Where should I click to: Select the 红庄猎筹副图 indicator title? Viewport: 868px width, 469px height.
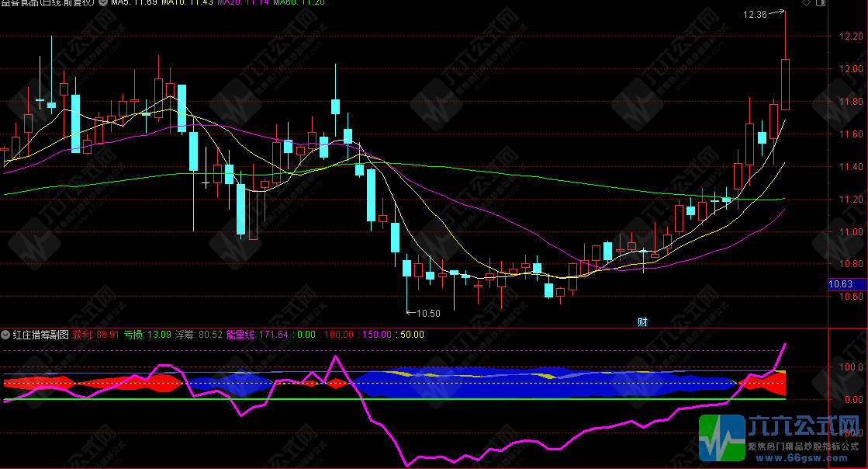point(40,335)
